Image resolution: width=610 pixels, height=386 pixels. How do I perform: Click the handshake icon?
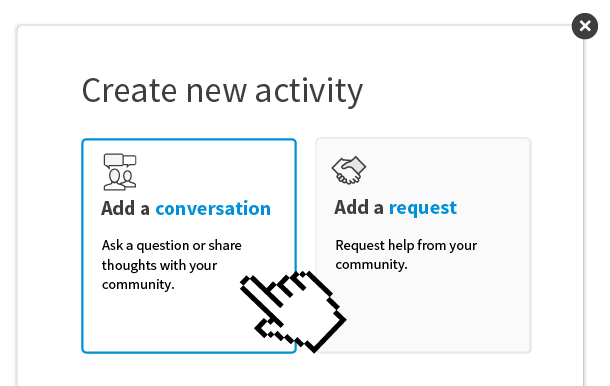pyautogui.click(x=349, y=170)
